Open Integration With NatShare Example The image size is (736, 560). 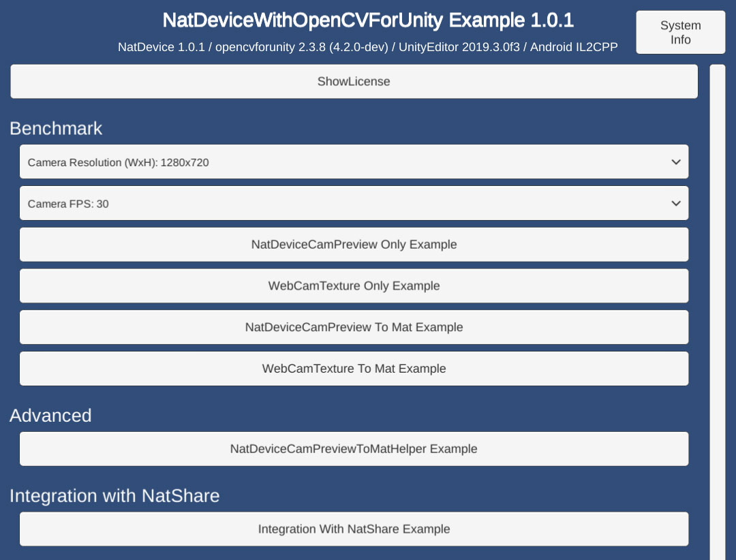coord(354,529)
